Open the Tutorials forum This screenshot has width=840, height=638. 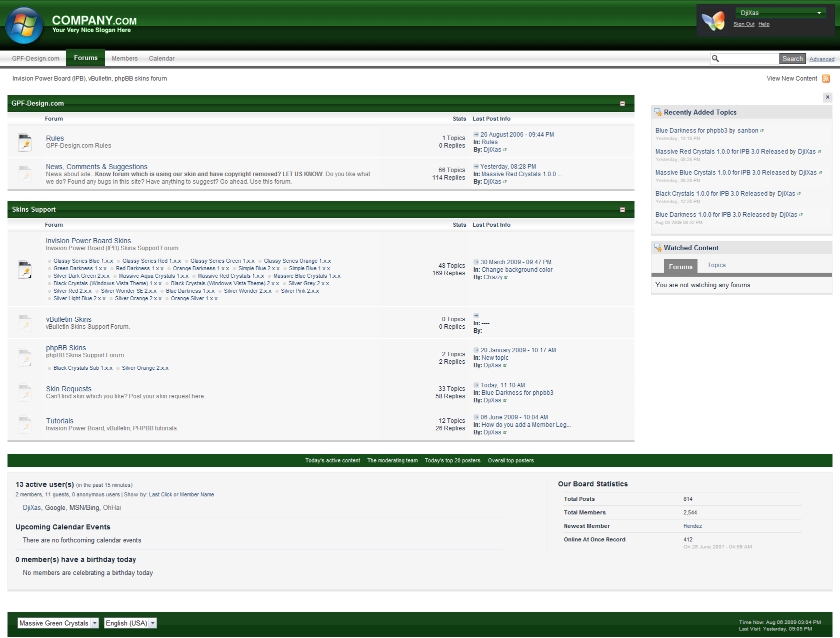[x=59, y=421]
